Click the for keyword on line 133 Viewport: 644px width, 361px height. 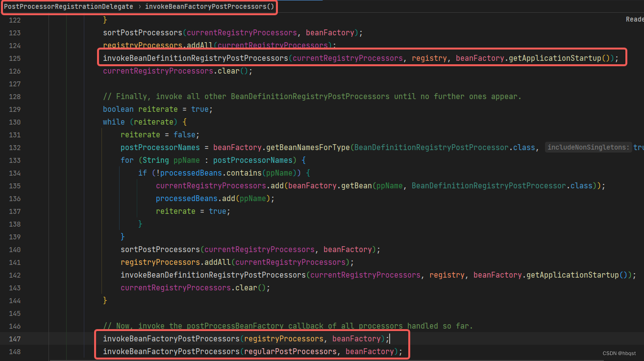coord(127,160)
